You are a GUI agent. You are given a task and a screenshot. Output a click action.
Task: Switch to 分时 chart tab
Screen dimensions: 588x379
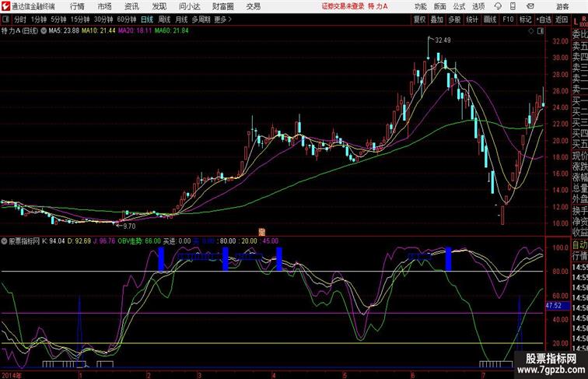(20, 19)
